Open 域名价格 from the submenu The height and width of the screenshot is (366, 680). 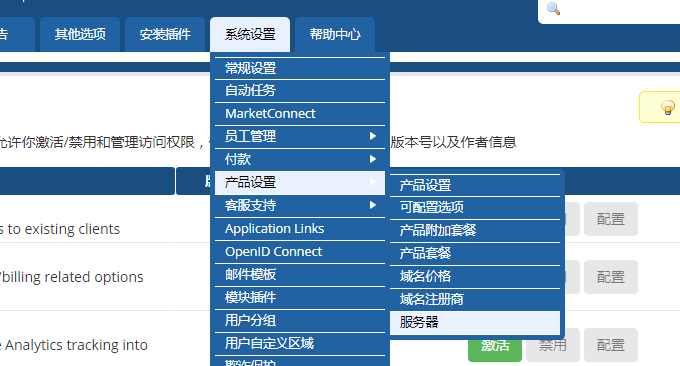[x=475, y=276]
